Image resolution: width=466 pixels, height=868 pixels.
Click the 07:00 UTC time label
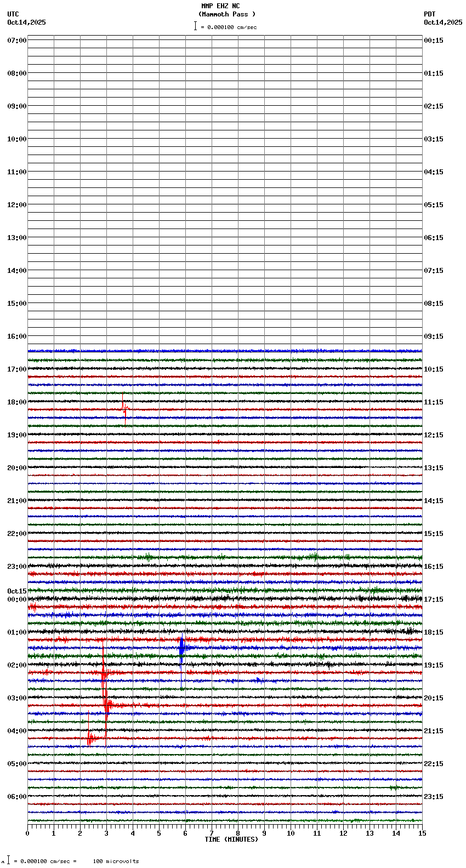pyautogui.click(x=17, y=41)
